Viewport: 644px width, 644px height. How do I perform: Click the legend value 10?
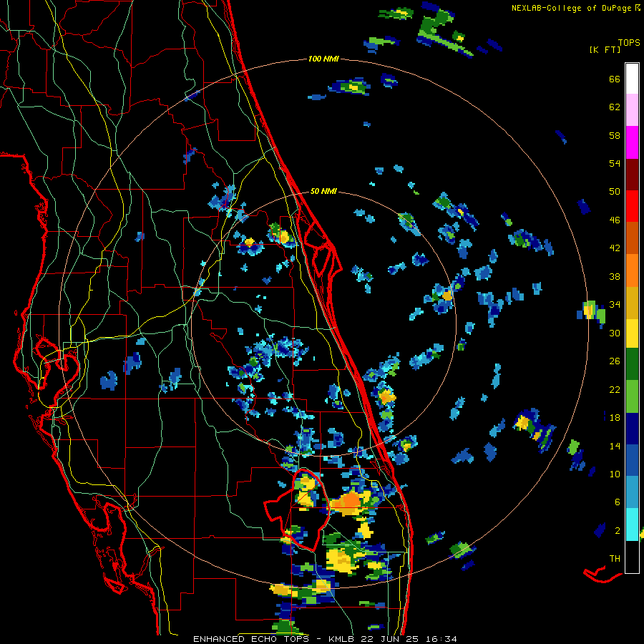[615, 474]
